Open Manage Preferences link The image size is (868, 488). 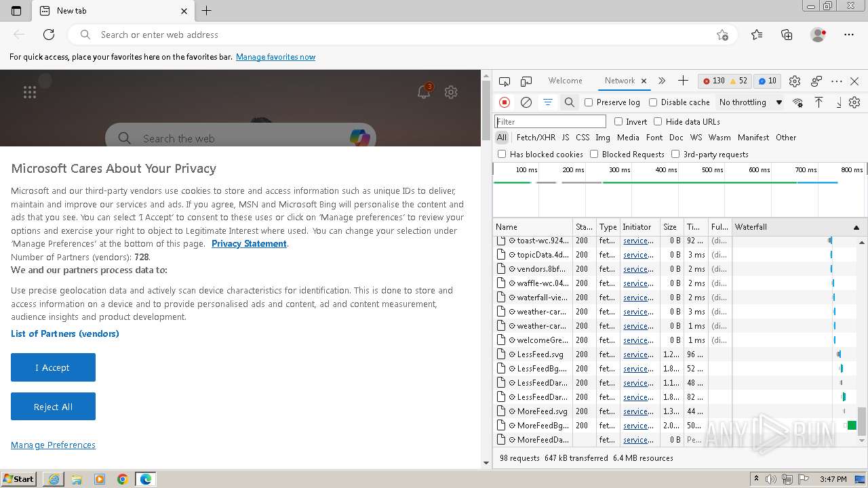(53, 445)
